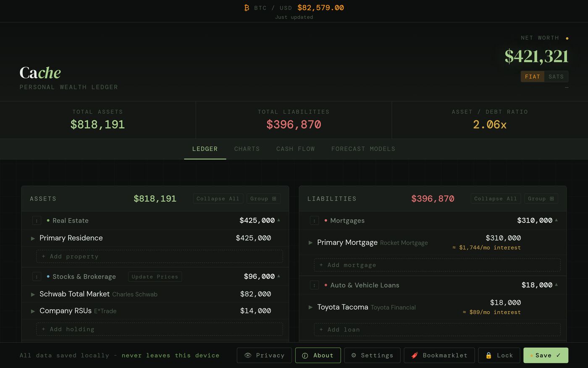Add a new holding entry
Screen dimensions: 588x368
(x=160, y=329)
